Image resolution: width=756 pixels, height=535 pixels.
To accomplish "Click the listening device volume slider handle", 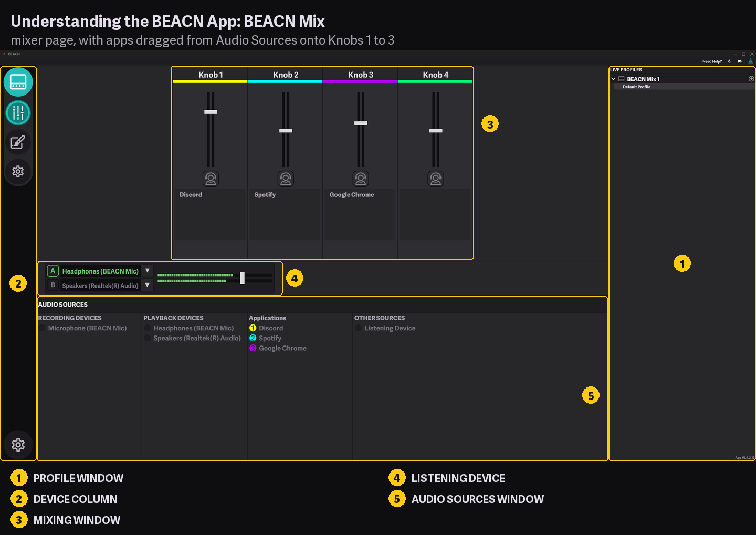I will point(242,278).
